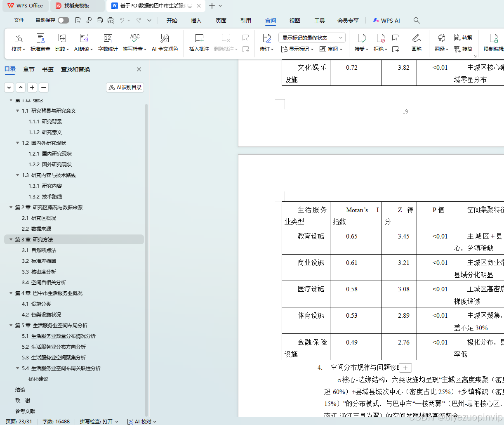
Task: Click the 标准审查 icon
Action: 40,38
